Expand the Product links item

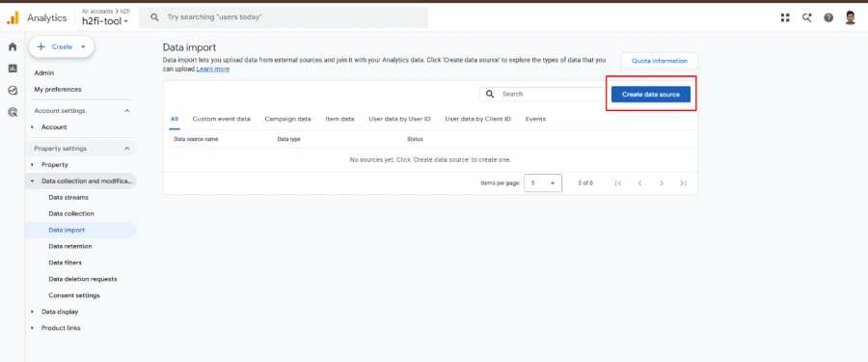(32, 328)
